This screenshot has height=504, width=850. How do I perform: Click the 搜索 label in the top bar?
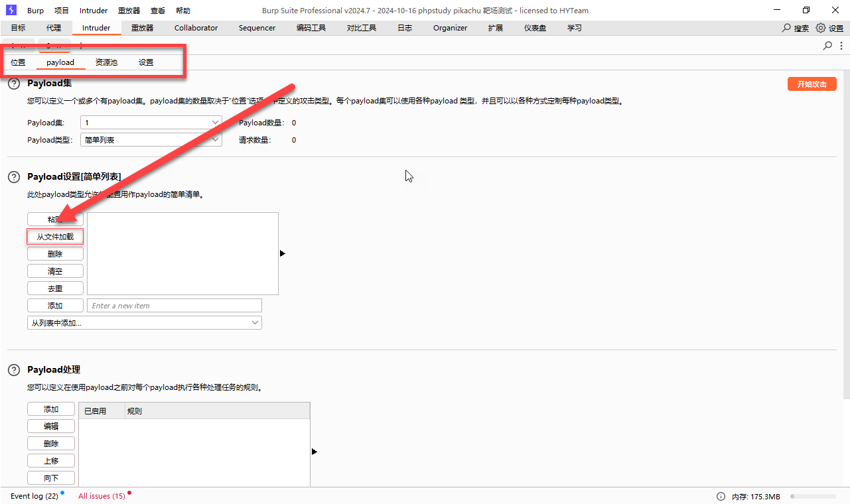802,29
